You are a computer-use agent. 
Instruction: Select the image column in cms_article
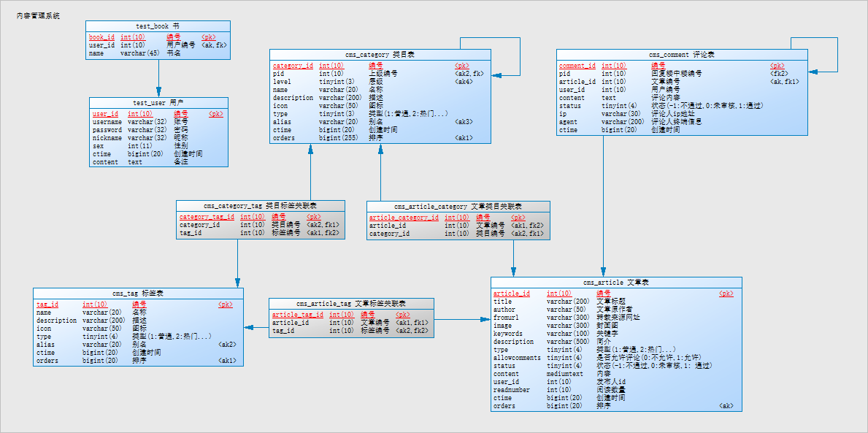tap(616, 326)
